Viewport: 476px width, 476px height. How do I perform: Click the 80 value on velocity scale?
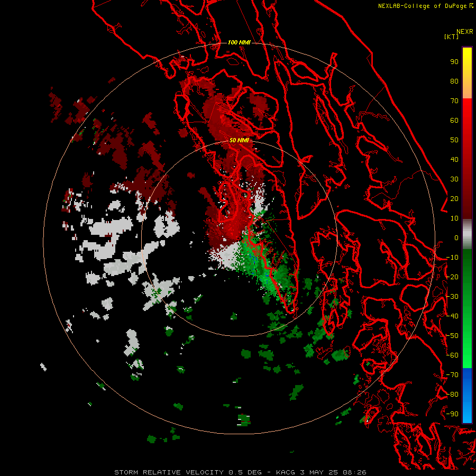click(x=454, y=81)
